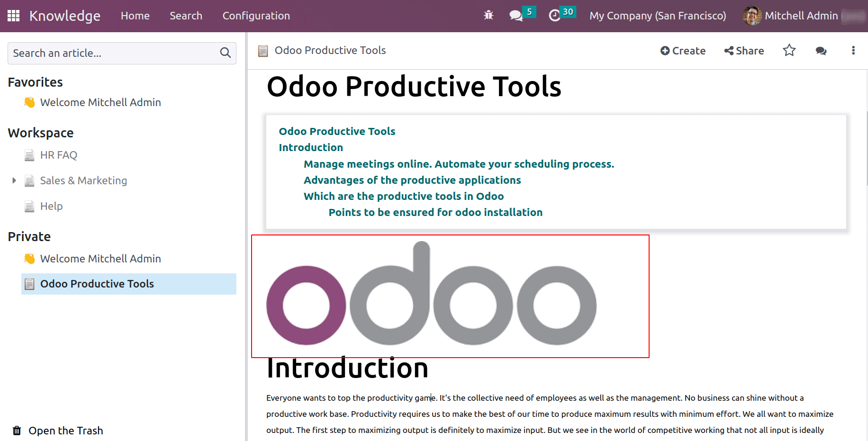Open the Trash link
Viewport: 868px width, 441px height.
pyautogui.click(x=66, y=431)
